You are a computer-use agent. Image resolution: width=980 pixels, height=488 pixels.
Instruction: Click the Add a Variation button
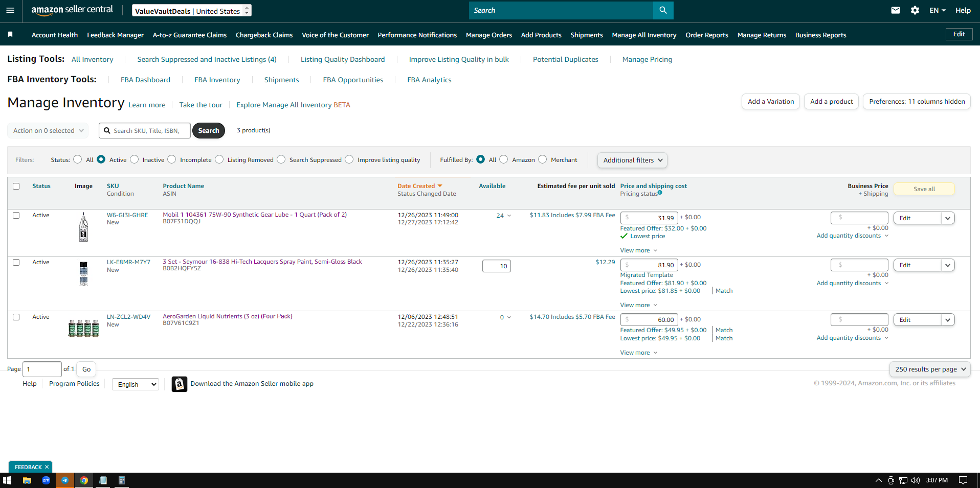click(x=771, y=102)
